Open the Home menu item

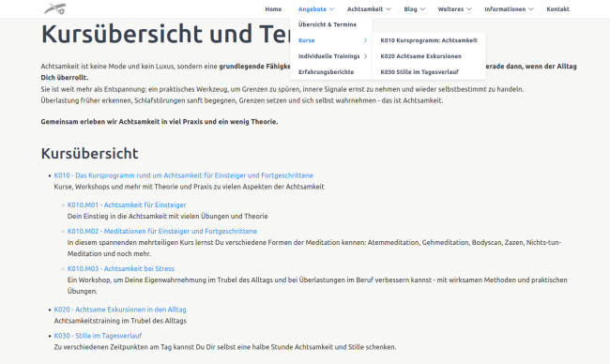pyautogui.click(x=273, y=9)
